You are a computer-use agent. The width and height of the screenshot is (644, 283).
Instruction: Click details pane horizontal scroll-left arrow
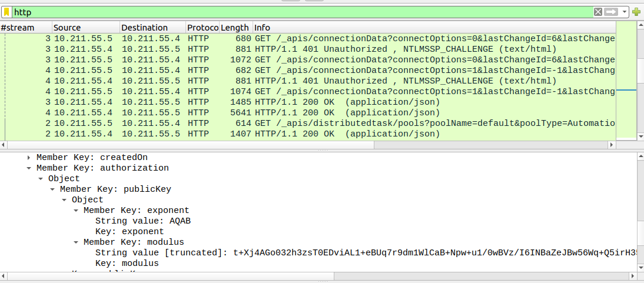(x=4, y=275)
